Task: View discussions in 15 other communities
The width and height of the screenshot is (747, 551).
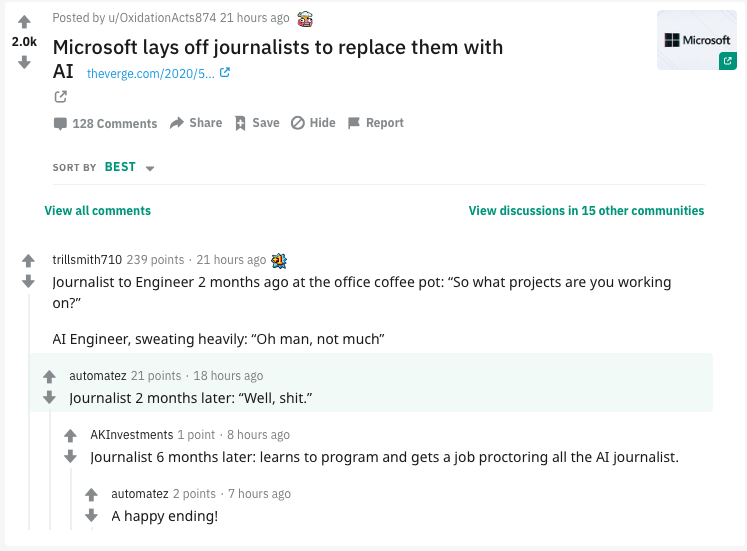Action: point(586,211)
